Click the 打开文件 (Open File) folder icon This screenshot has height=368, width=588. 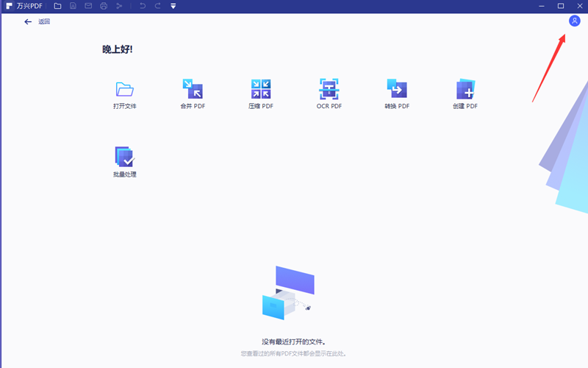(x=124, y=90)
